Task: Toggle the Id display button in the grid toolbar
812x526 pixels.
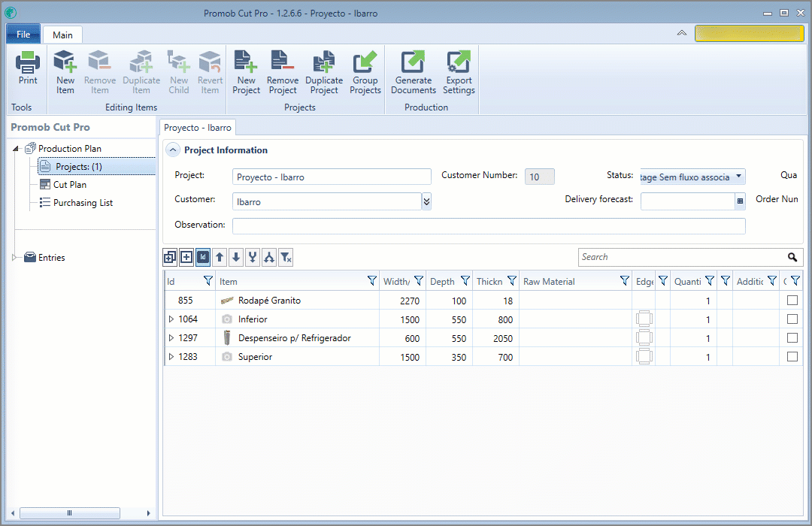Action: point(203,257)
